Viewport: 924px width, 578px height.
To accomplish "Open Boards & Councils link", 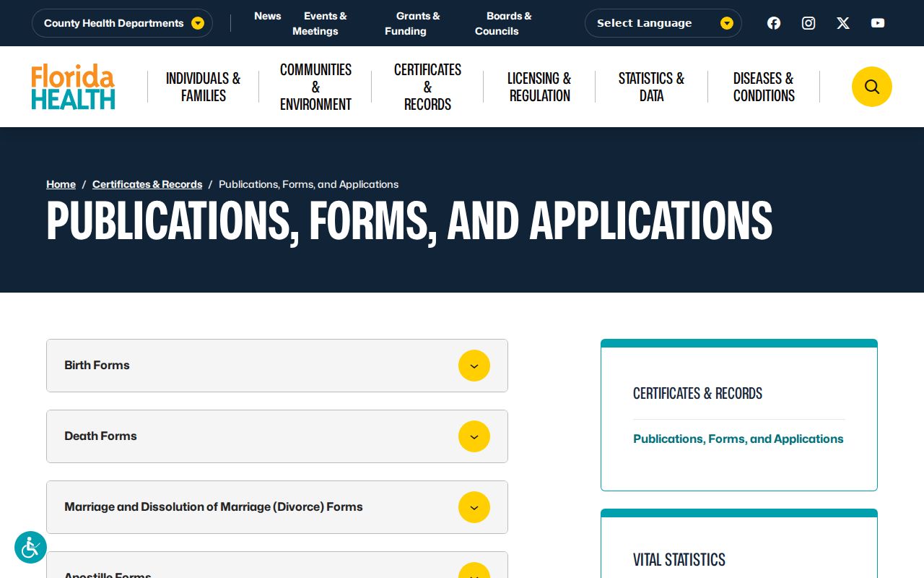I will point(503,23).
